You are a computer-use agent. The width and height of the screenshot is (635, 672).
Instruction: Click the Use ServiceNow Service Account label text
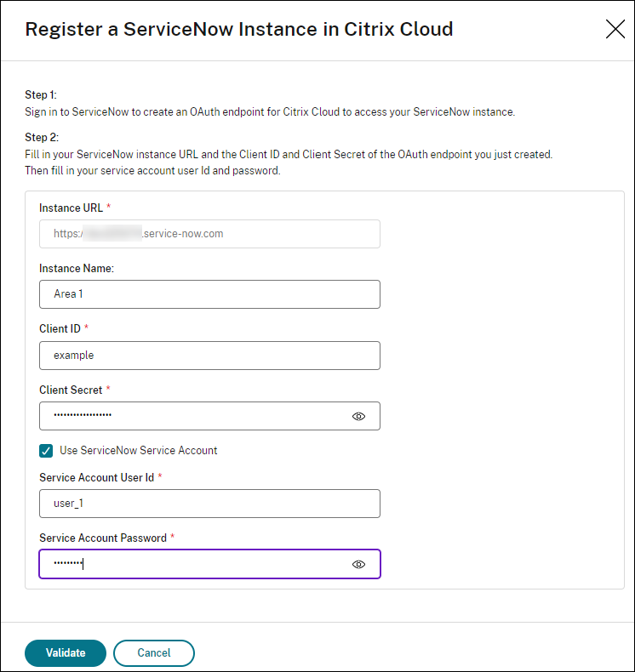coord(138,450)
